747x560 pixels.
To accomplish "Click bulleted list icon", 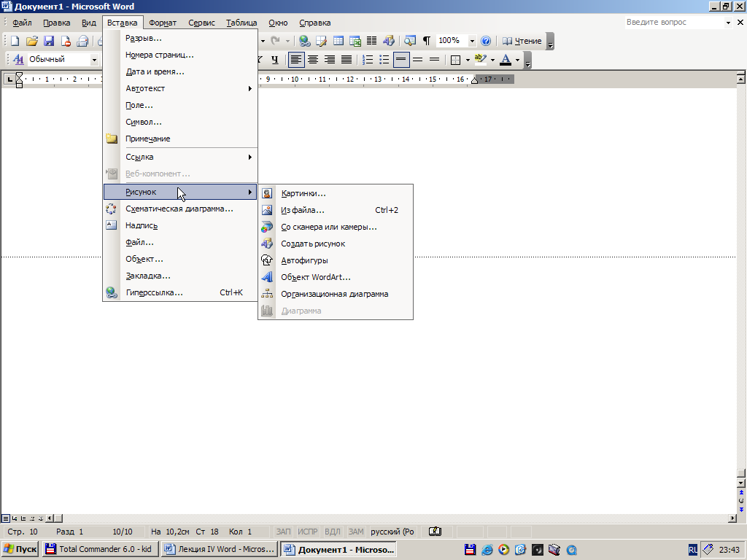I will [x=384, y=60].
